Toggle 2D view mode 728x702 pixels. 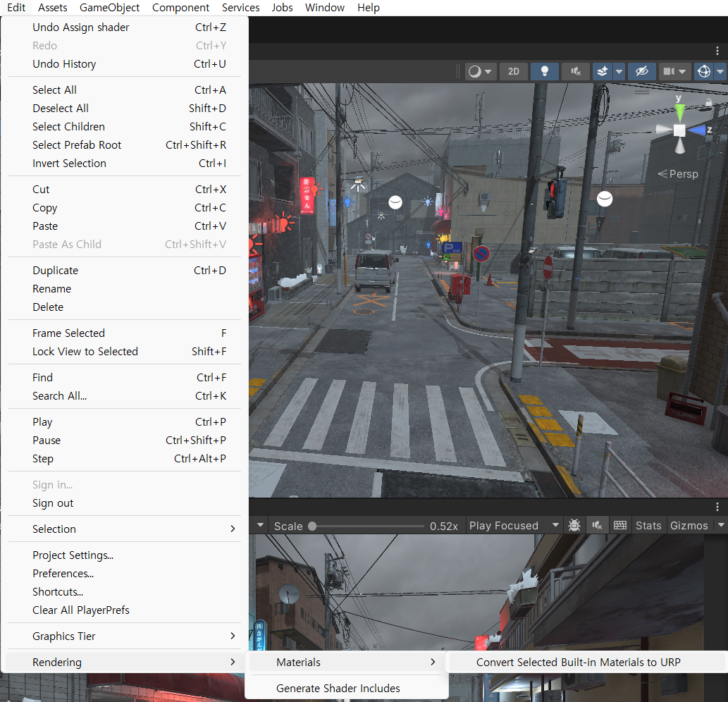514,71
